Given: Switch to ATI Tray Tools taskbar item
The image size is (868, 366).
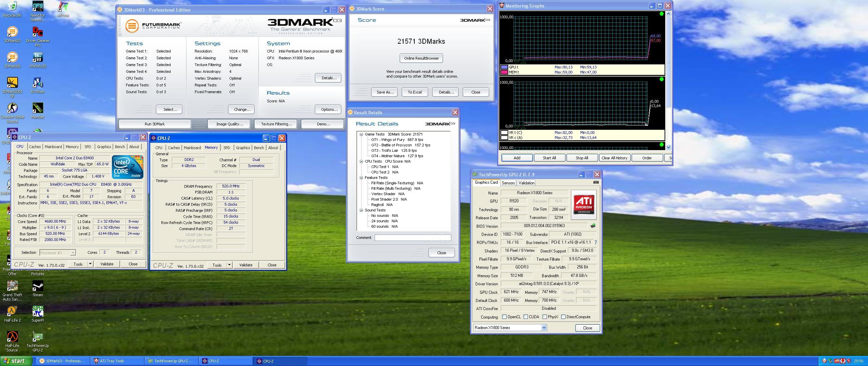Looking at the screenshot, I should coord(117,361).
